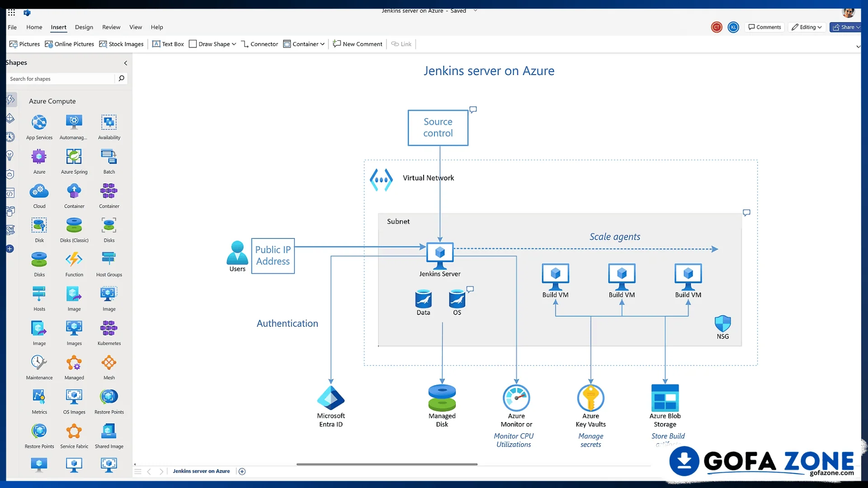Open the View tab
The height and width of the screenshot is (488, 868).
[x=136, y=27]
